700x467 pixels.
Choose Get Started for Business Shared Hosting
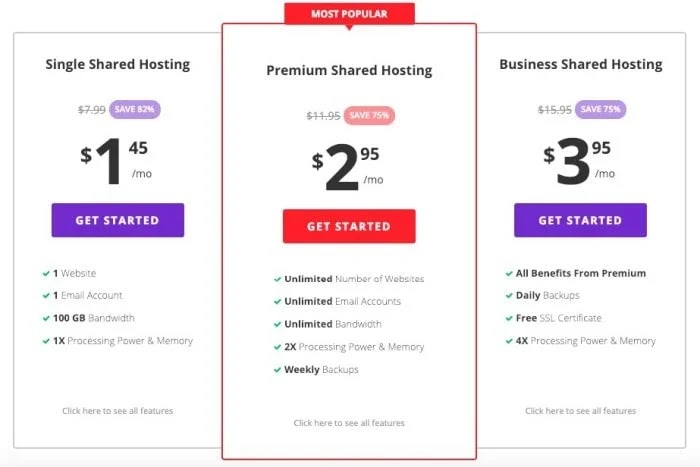tap(580, 220)
